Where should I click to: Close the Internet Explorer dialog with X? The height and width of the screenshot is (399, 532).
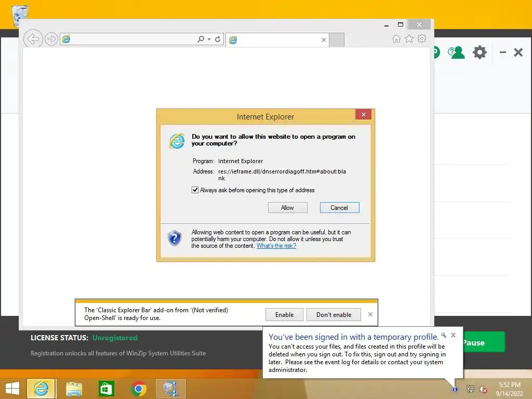(x=363, y=115)
